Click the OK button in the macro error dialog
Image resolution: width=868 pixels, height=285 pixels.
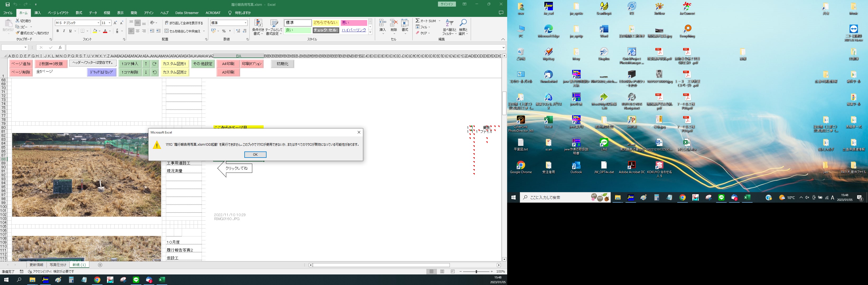[x=255, y=154]
